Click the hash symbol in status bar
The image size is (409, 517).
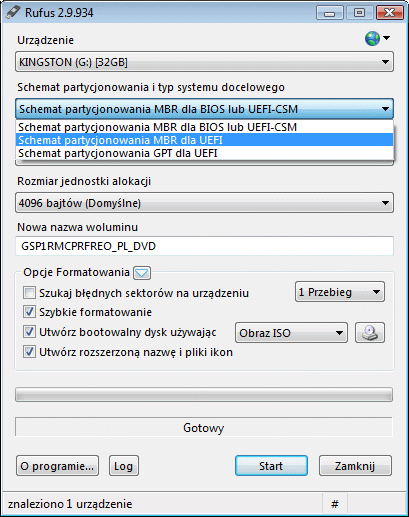pyautogui.click(x=335, y=504)
